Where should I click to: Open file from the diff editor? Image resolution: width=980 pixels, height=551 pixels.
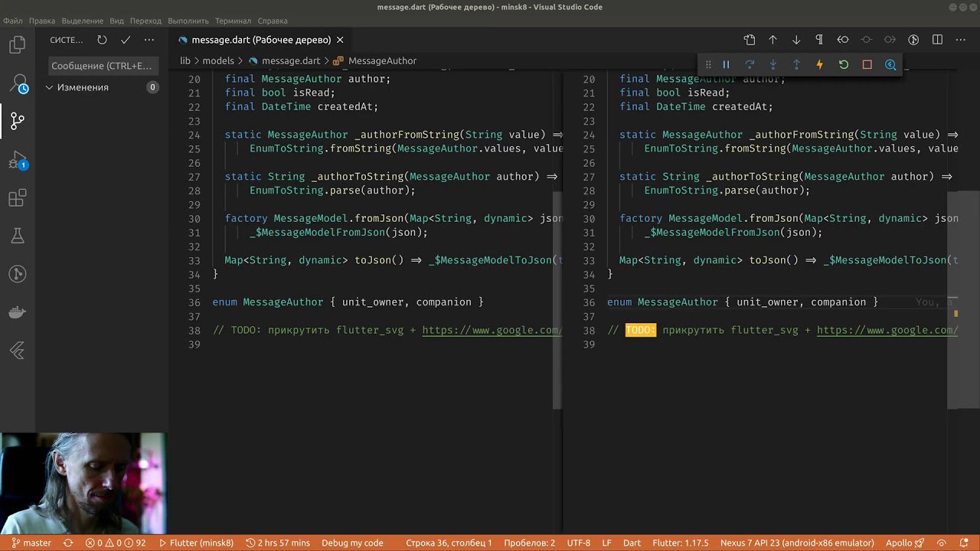(x=750, y=40)
